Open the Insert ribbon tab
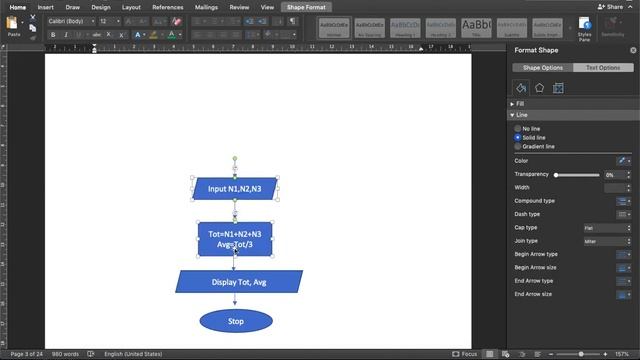 45,7
